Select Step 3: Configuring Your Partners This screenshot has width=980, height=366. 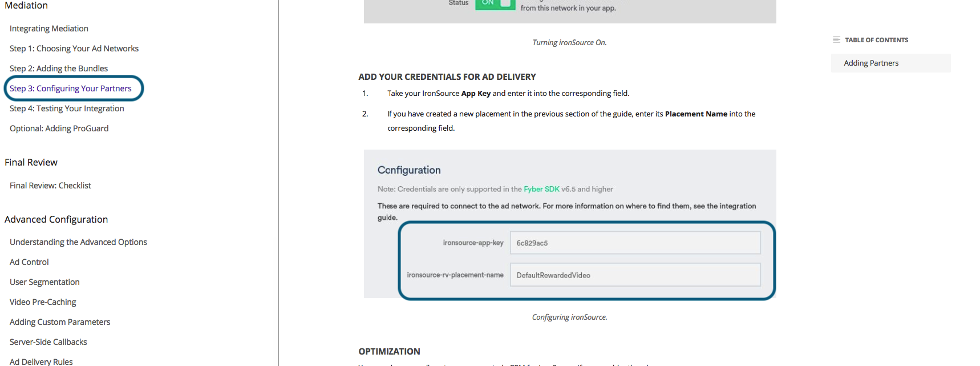(71, 89)
